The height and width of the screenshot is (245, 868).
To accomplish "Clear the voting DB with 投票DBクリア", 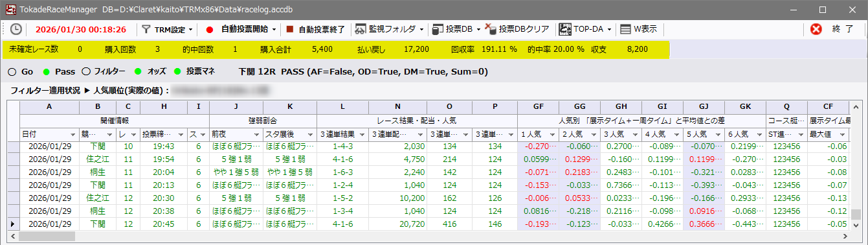I will (518, 29).
